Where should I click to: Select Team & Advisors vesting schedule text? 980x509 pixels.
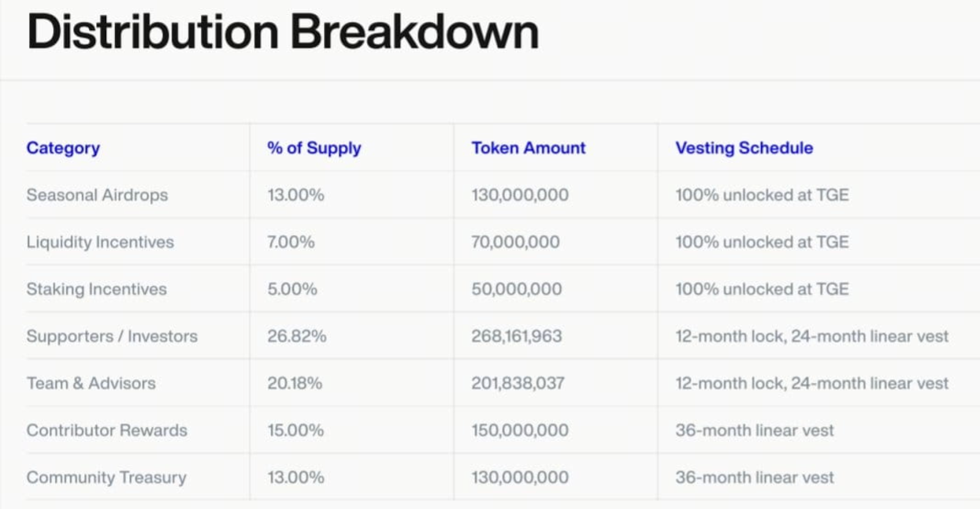[812, 383]
